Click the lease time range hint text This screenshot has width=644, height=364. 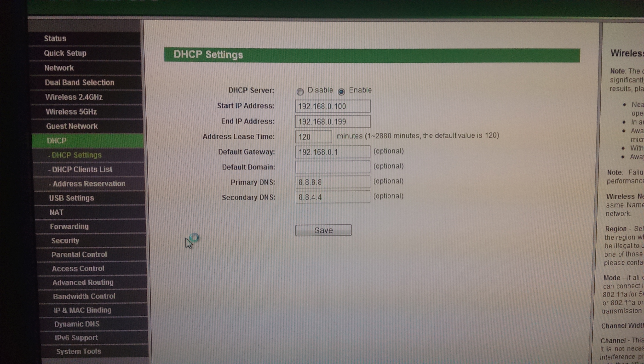point(418,136)
